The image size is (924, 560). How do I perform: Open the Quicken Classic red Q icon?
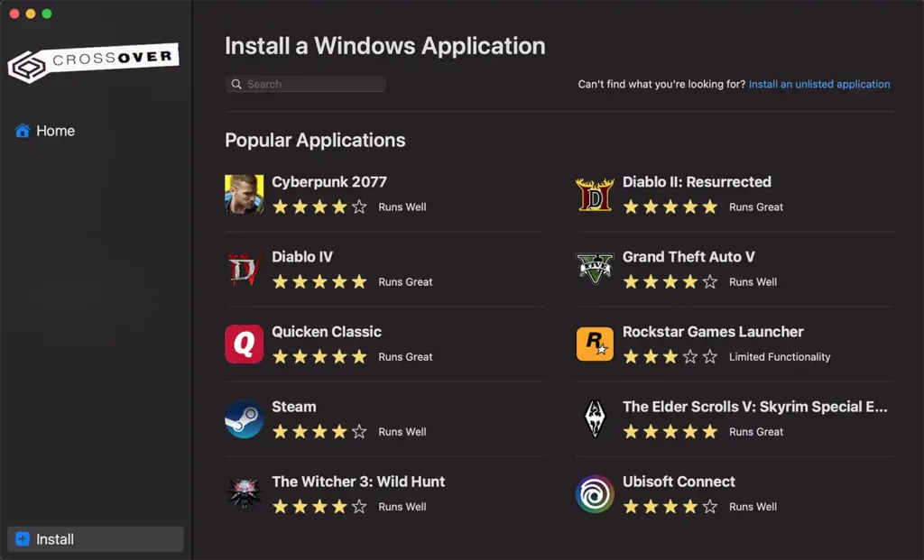[x=244, y=344]
